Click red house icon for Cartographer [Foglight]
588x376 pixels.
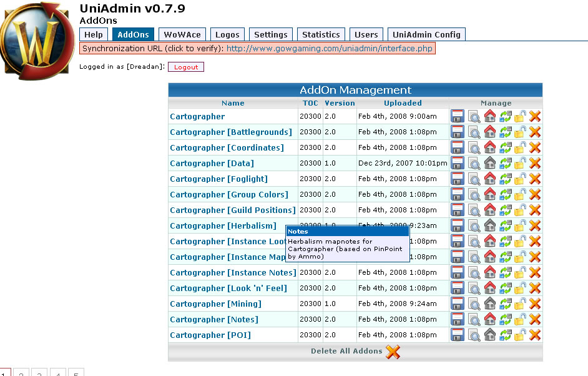point(490,179)
